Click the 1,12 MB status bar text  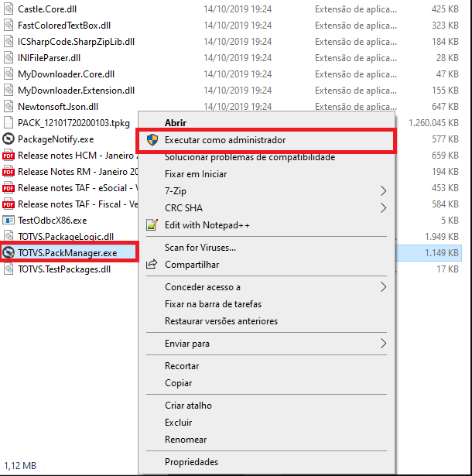click(20, 465)
